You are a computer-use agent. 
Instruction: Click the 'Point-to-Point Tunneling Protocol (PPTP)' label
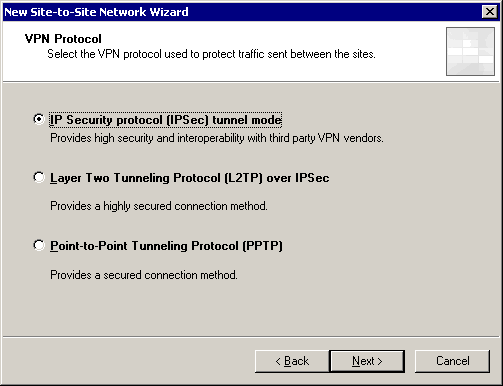(x=166, y=246)
